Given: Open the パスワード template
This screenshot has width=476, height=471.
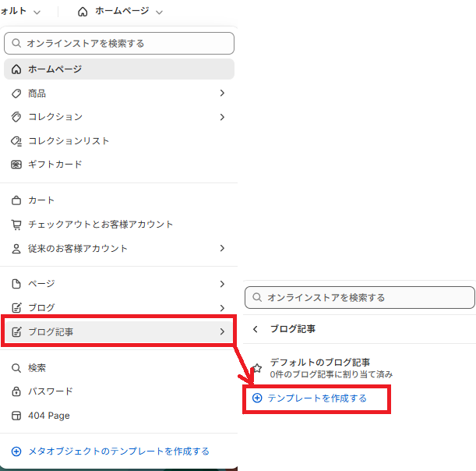Looking at the screenshot, I should click(x=51, y=391).
